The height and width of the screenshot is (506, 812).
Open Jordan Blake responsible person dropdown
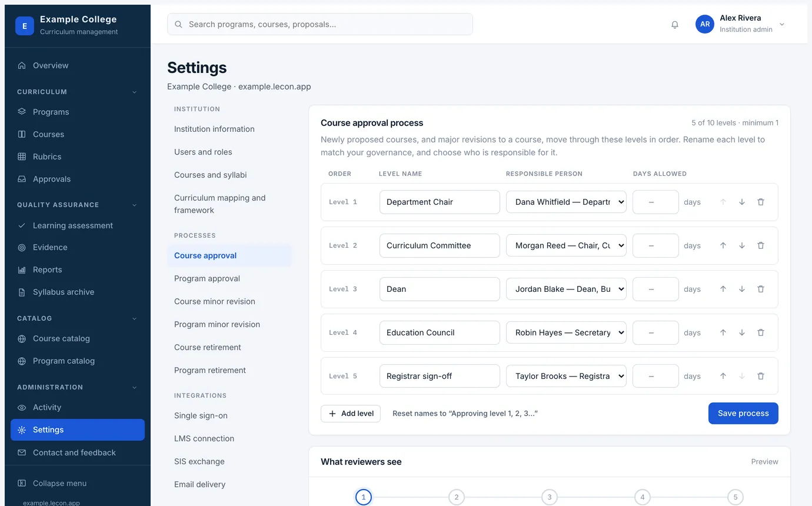566,289
